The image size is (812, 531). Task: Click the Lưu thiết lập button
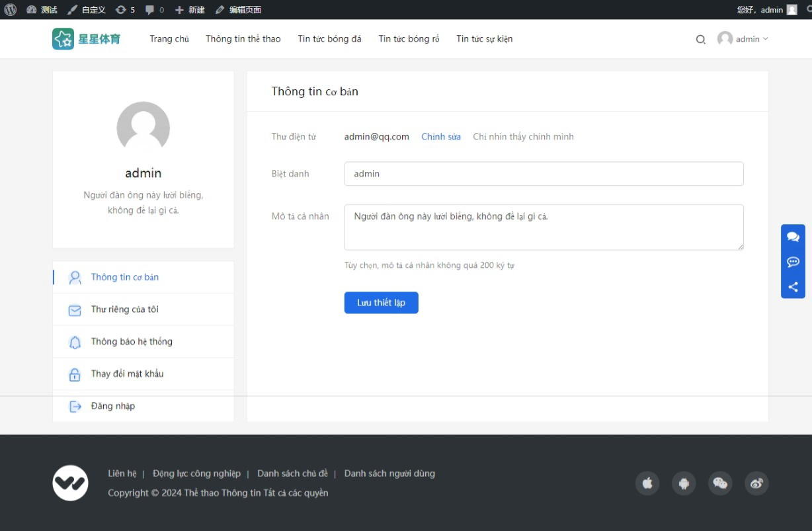coord(382,303)
